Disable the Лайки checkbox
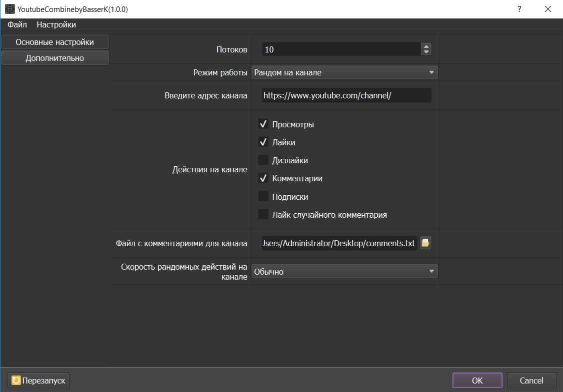Image resolution: width=563 pixels, height=392 pixels. click(263, 142)
